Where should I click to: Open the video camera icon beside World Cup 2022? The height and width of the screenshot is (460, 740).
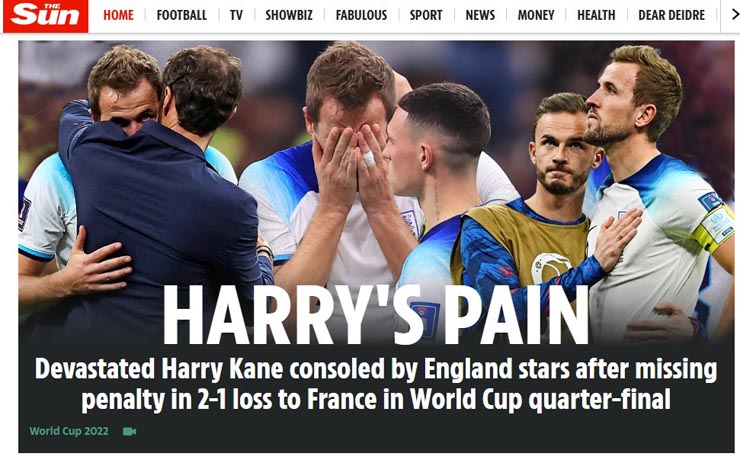coord(129,431)
